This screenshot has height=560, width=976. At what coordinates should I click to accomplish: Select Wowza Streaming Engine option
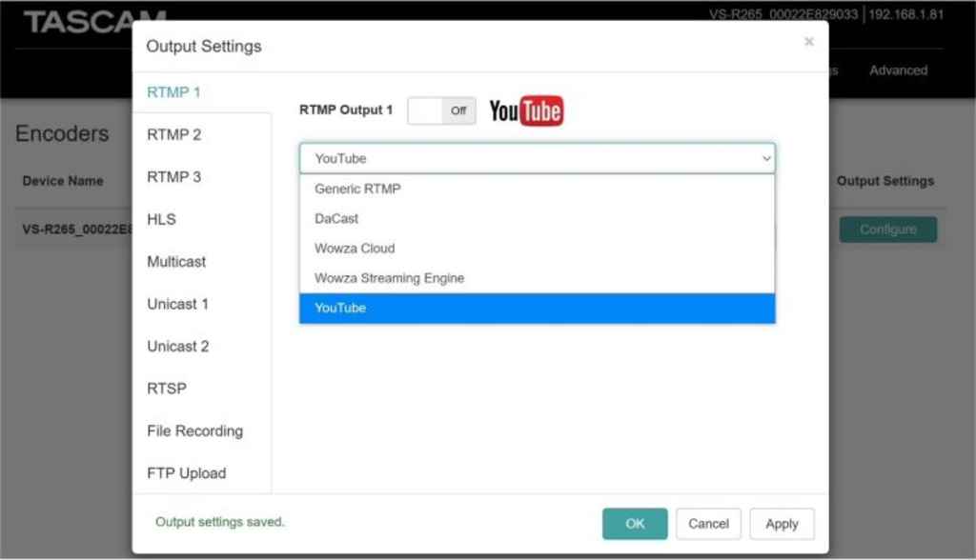pos(538,278)
